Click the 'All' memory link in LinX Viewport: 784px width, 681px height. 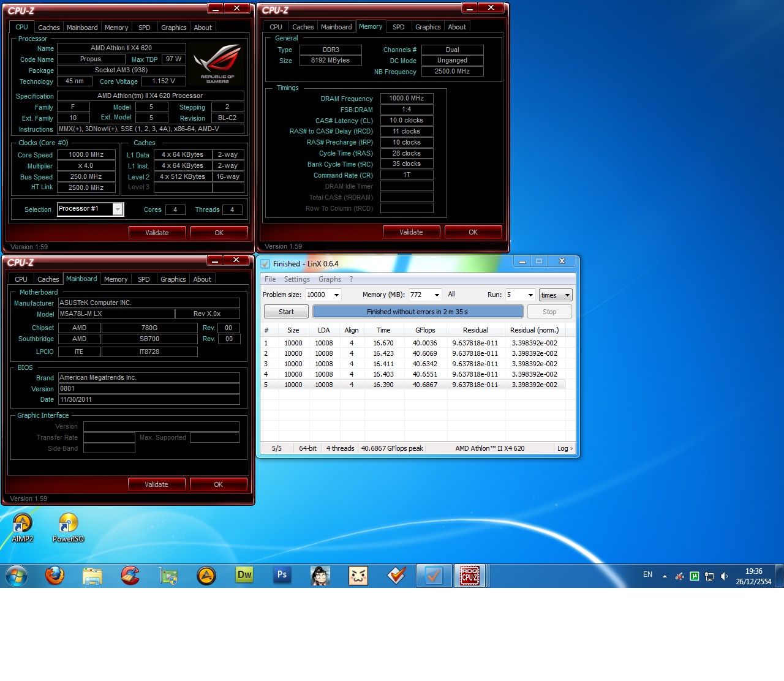pyautogui.click(x=451, y=295)
